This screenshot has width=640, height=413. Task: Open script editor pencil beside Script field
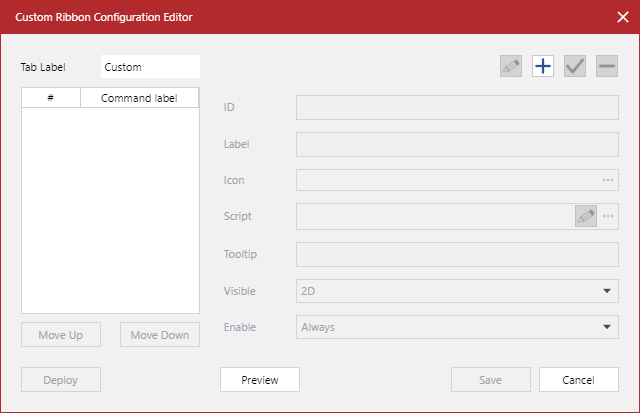click(585, 217)
